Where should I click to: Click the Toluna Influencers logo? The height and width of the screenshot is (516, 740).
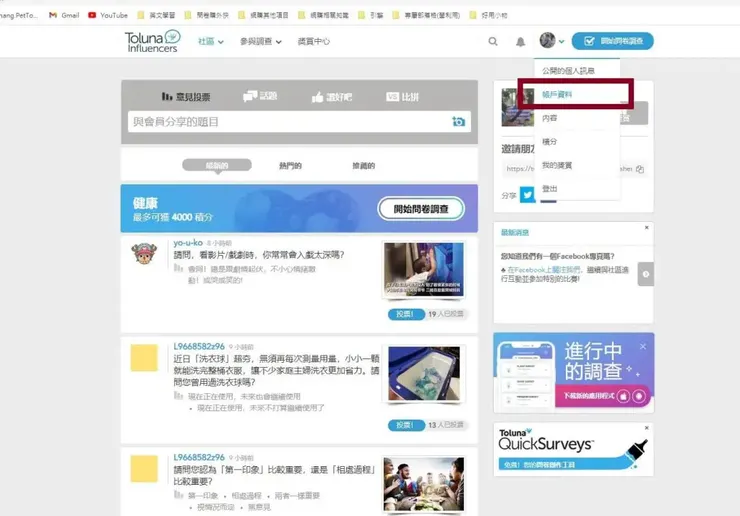click(152, 41)
